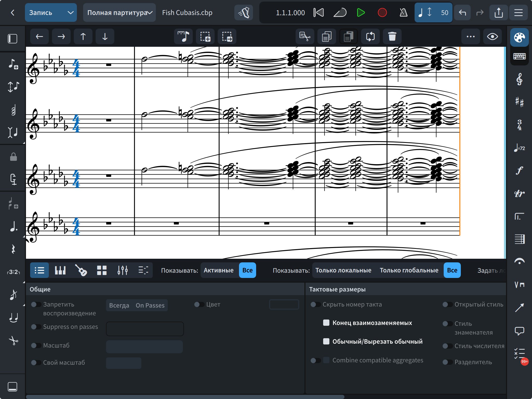Open the color palette panel icon
Image resolution: width=532 pixels, height=399 pixels.
pos(519,38)
